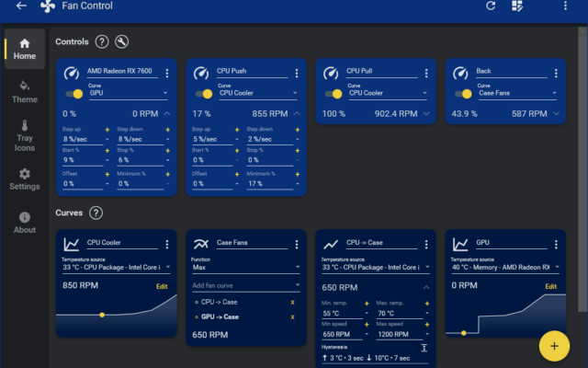Open CPU Push curve dropdown
The height and width of the screenshot is (368, 588).
tap(257, 93)
